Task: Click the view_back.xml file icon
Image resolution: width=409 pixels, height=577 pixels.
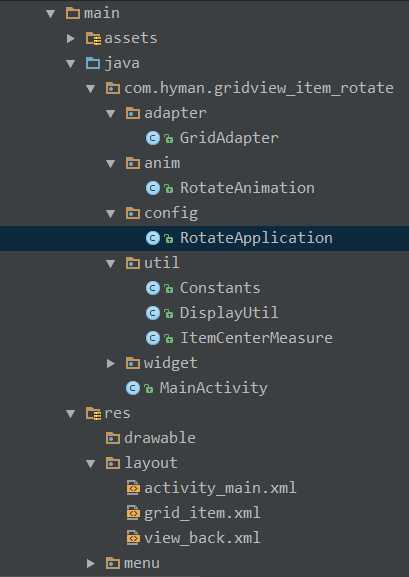Action: click(133, 538)
